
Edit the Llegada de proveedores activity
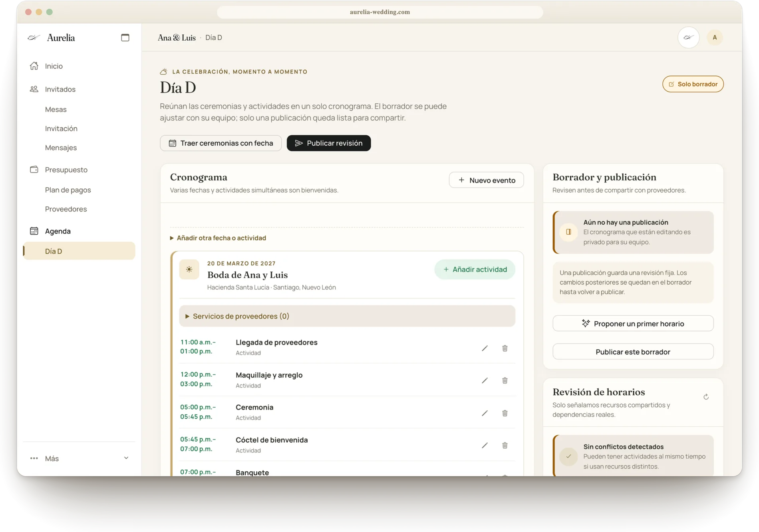click(x=485, y=348)
